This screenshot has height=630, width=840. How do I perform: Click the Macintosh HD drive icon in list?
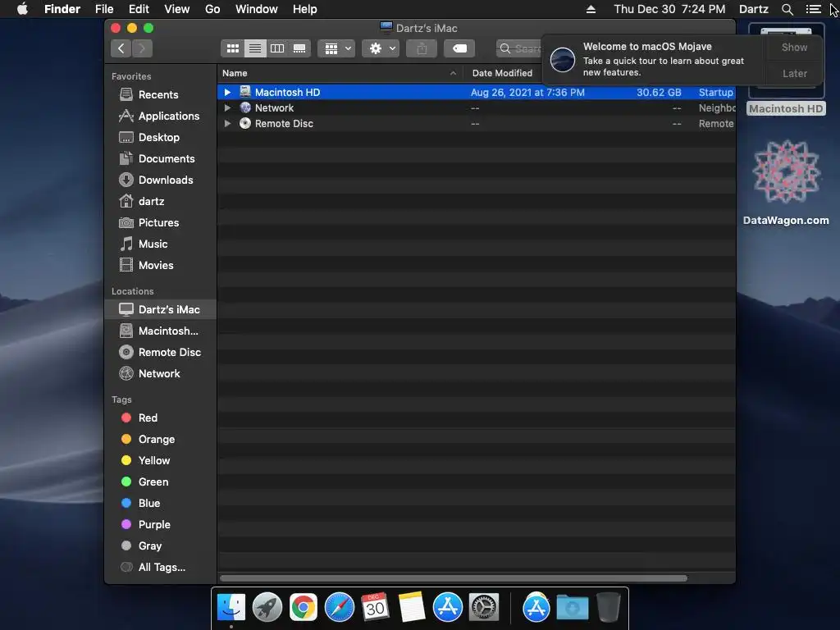pos(244,92)
